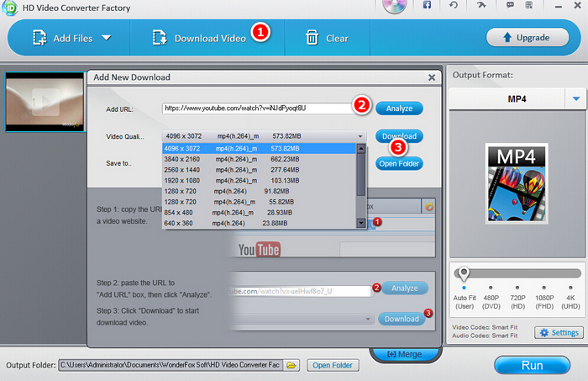Click the Download button beside Video Quality
588x381 pixels.
399,136
